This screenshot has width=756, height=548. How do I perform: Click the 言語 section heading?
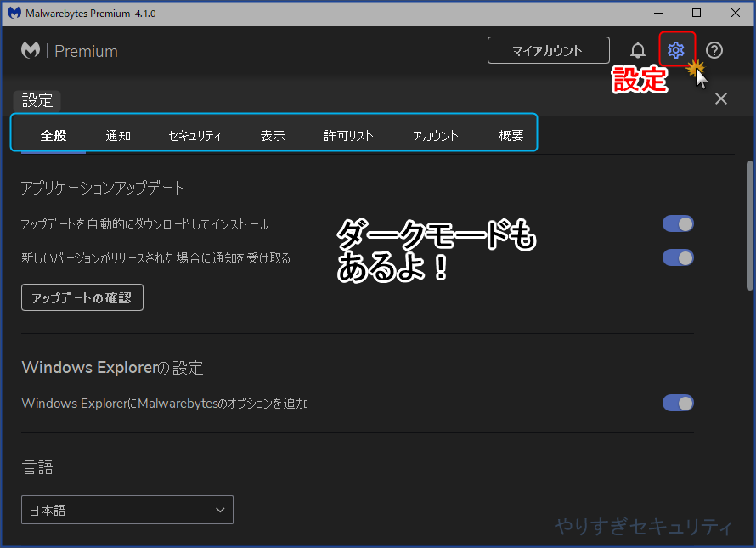pyautogui.click(x=37, y=467)
